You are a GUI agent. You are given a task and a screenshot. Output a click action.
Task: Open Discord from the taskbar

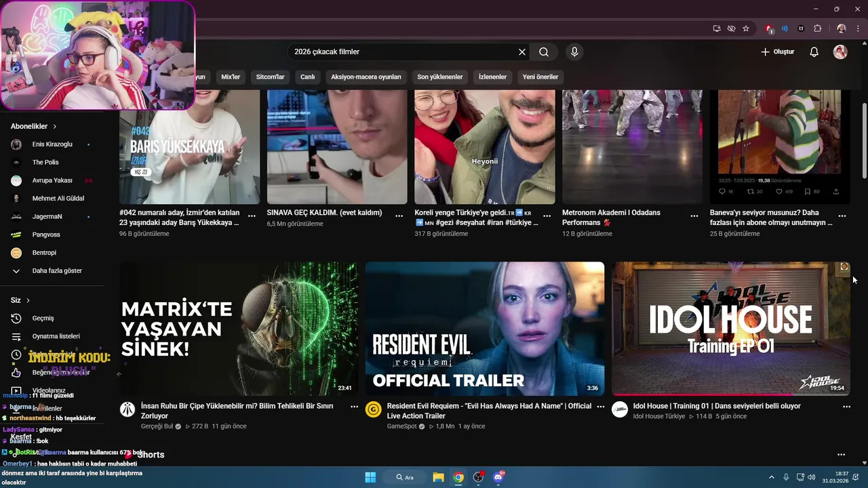click(x=498, y=477)
